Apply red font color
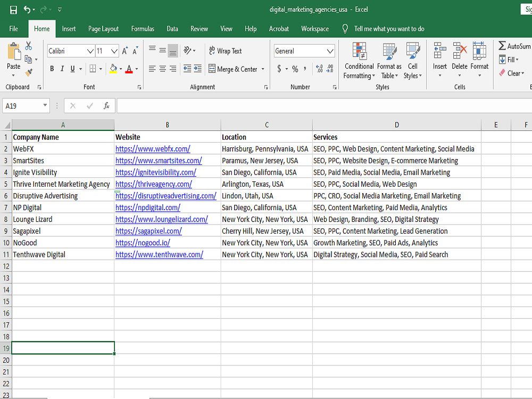532x399 pixels. coord(129,69)
